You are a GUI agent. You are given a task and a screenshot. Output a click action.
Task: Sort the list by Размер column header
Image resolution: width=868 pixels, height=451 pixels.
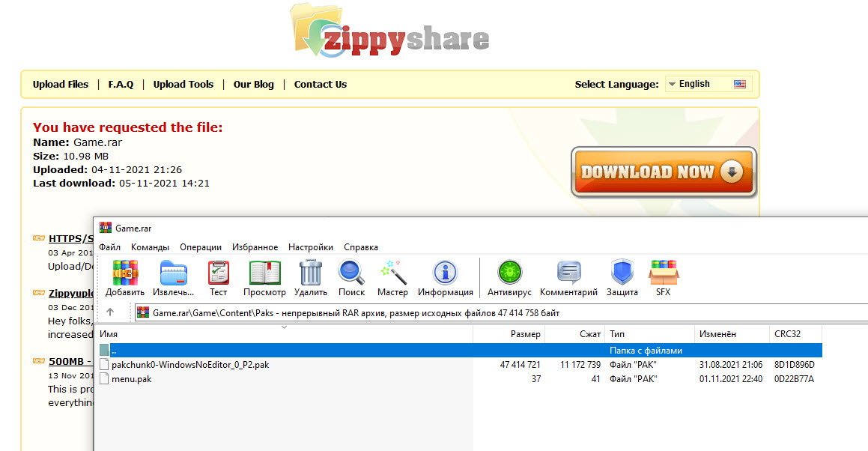(525, 334)
